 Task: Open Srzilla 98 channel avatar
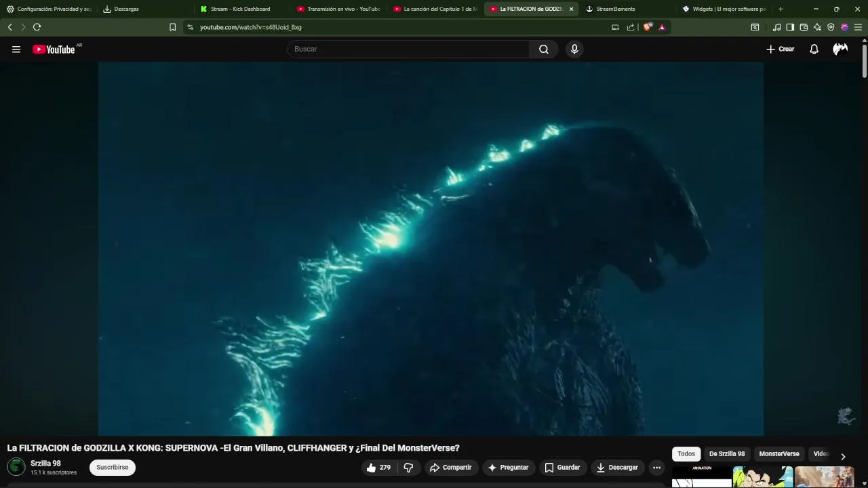click(16, 467)
